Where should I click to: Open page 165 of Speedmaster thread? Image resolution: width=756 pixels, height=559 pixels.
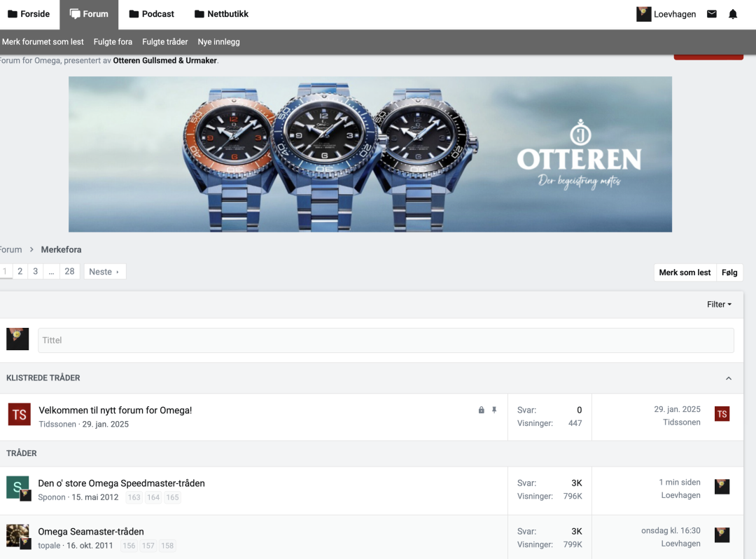pos(173,497)
